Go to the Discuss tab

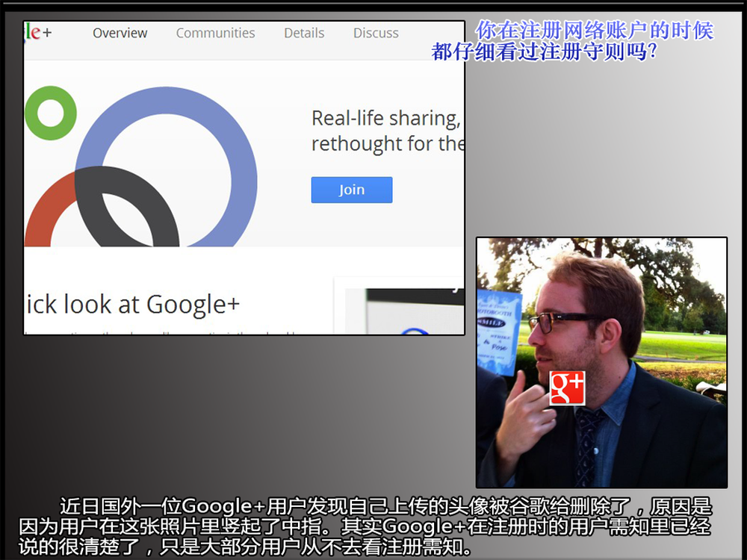[x=376, y=33]
